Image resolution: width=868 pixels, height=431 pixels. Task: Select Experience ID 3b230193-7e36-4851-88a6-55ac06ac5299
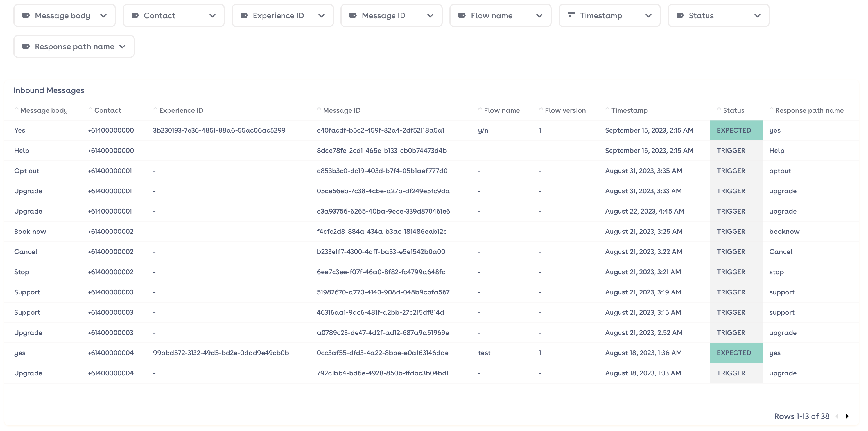219,130
